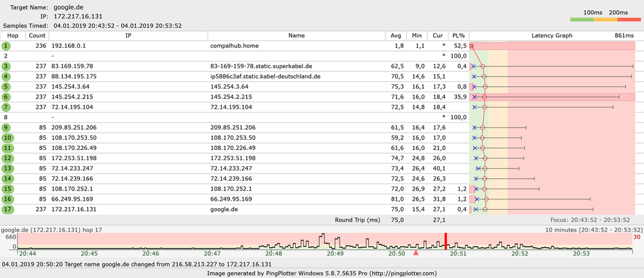
Task: Click the 10 minutes time range label
Action: pyautogui.click(x=594, y=230)
